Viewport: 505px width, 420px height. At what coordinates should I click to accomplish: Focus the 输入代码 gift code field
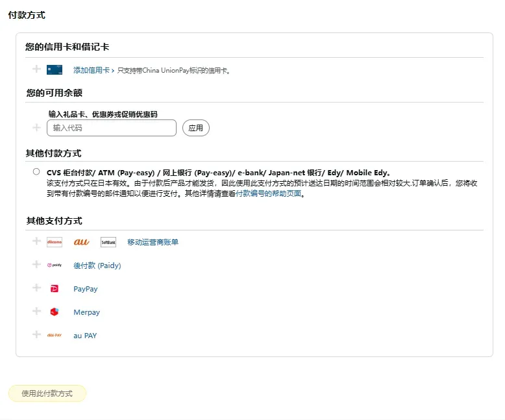tap(112, 128)
